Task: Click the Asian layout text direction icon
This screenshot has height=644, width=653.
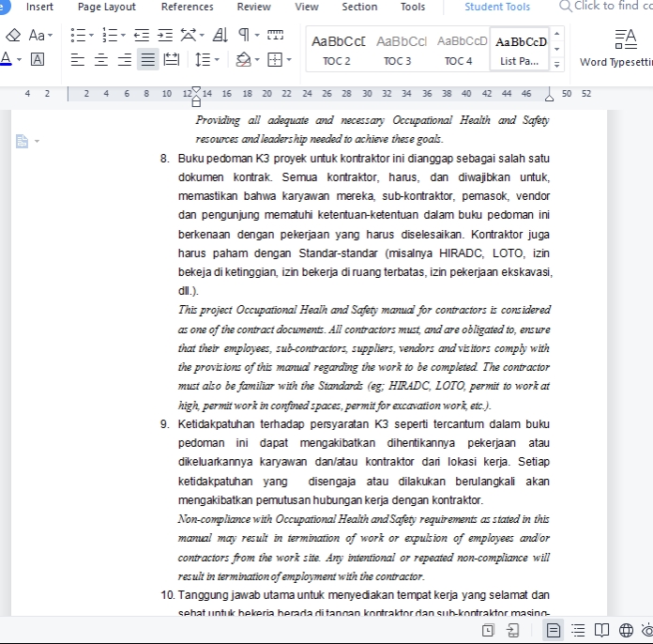Action: click(x=190, y=36)
